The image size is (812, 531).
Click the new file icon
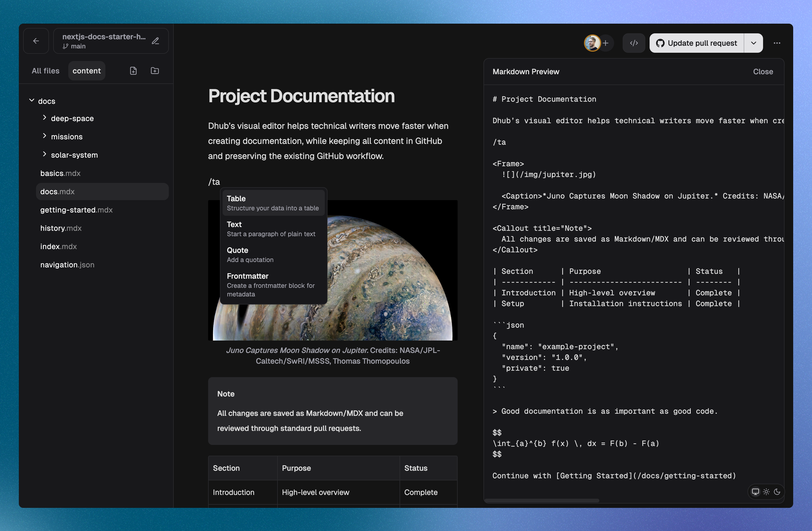[133, 71]
